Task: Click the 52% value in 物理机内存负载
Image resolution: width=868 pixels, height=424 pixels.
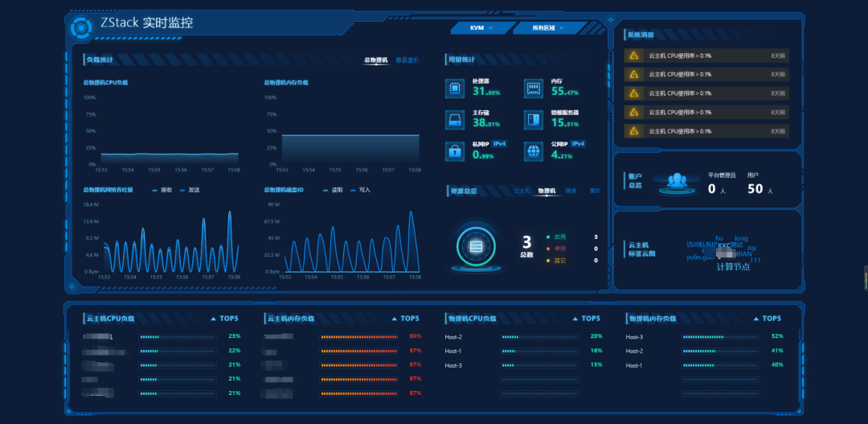Action: (777, 336)
